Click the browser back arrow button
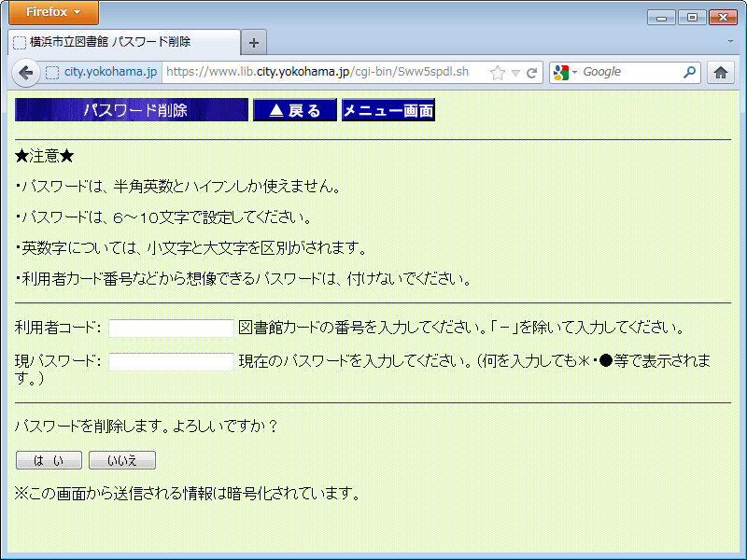 [x=25, y=73]
